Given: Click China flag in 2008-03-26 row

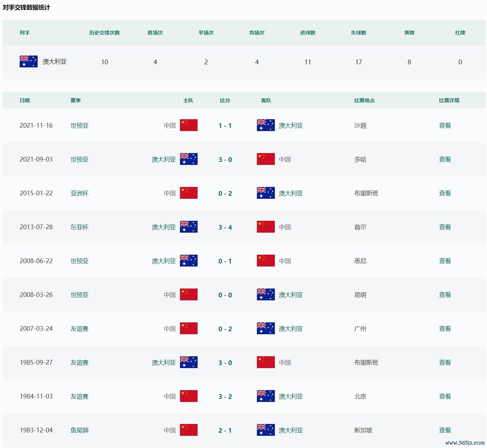Looking at the screenshot, I should 189,295.
